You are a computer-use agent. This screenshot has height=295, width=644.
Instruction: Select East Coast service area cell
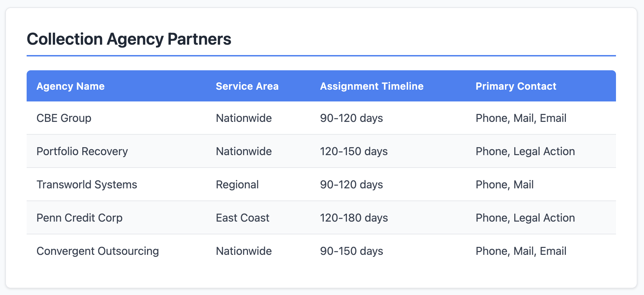pos(242,218)
